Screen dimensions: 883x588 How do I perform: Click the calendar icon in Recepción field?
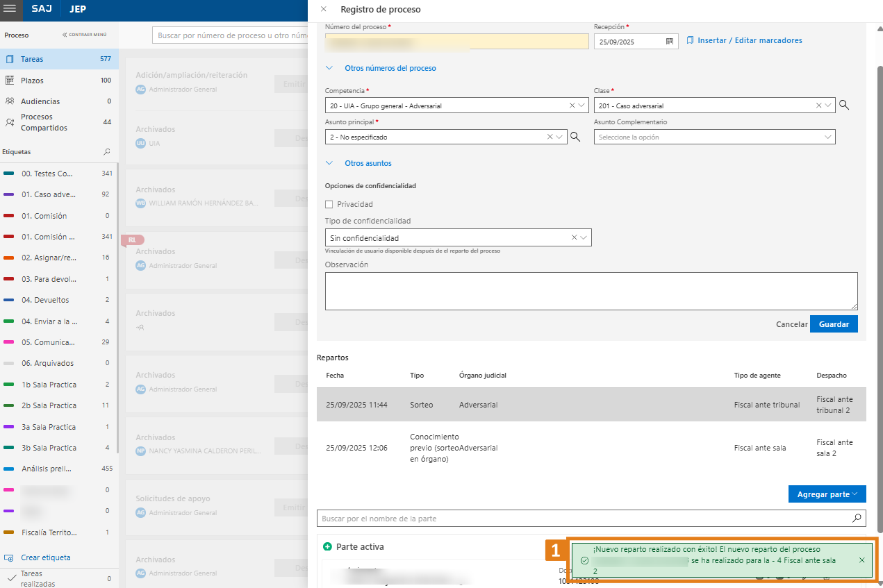[x=670, y=42]
